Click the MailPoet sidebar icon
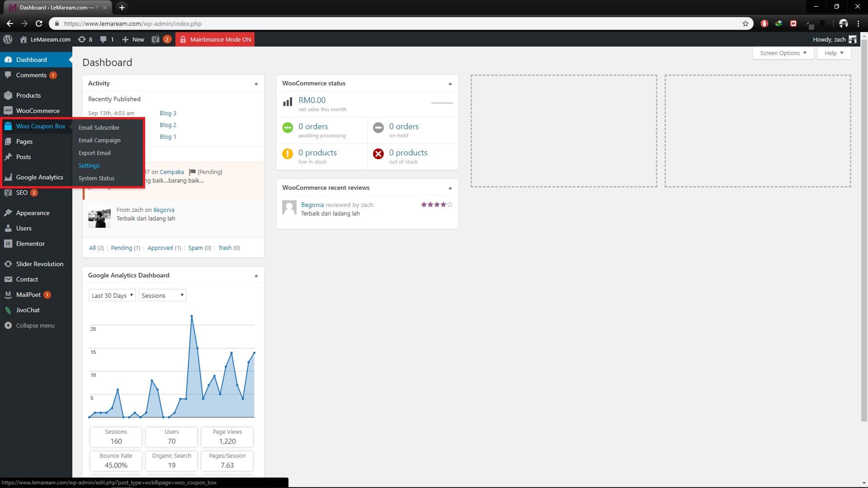The width and height of the screenshot is (868, 488). click(x=8, y=295)
